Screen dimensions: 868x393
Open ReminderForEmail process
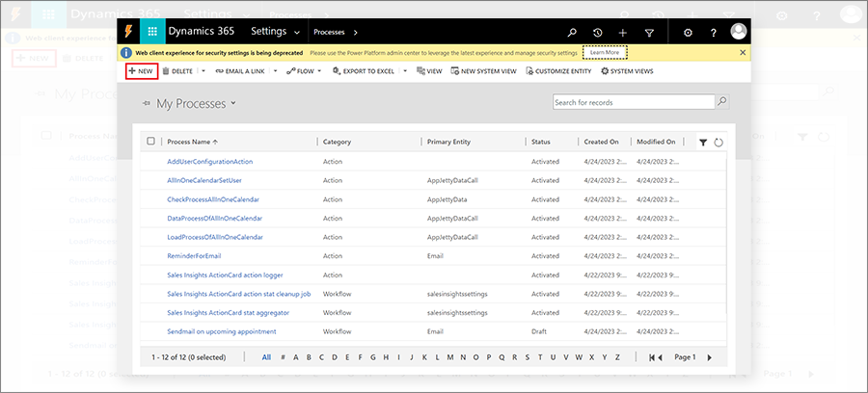194,256
